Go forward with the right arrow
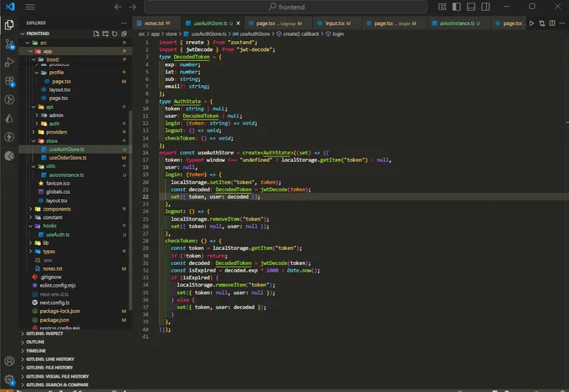The width and height of the screenshot is (569, 392). tap(133, 7)
